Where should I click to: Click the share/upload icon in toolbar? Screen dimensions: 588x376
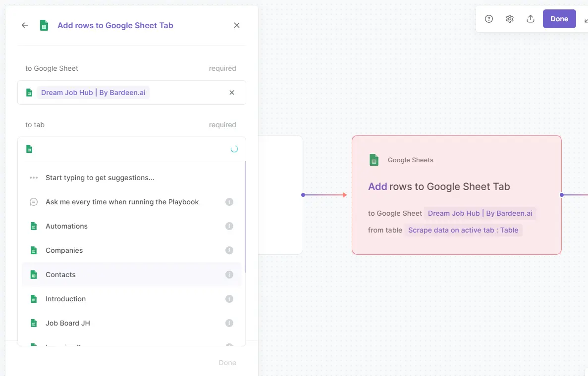pos(530,19)
